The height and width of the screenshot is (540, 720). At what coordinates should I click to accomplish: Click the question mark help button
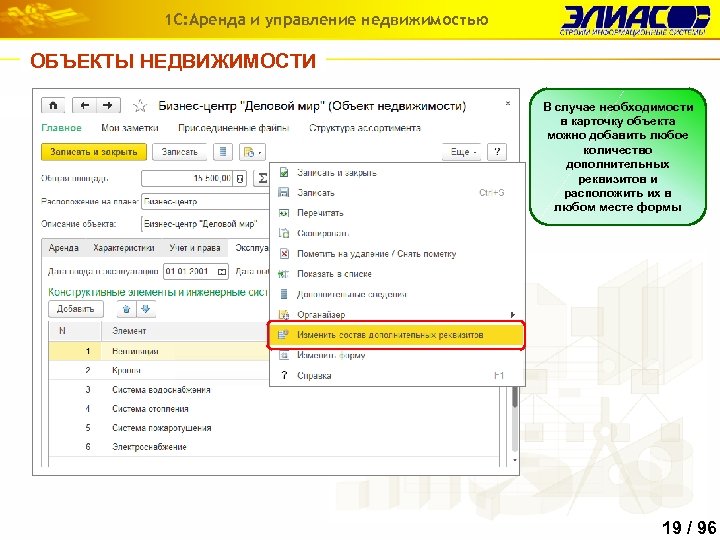tap(497, 152)
